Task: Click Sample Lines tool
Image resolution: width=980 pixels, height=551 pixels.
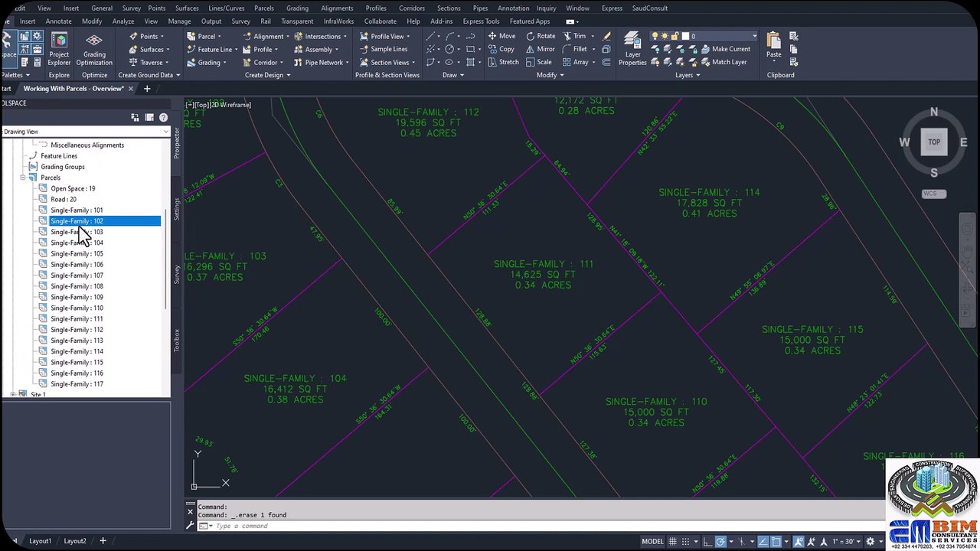Action: pyautogui.click(x=383, y=49)
